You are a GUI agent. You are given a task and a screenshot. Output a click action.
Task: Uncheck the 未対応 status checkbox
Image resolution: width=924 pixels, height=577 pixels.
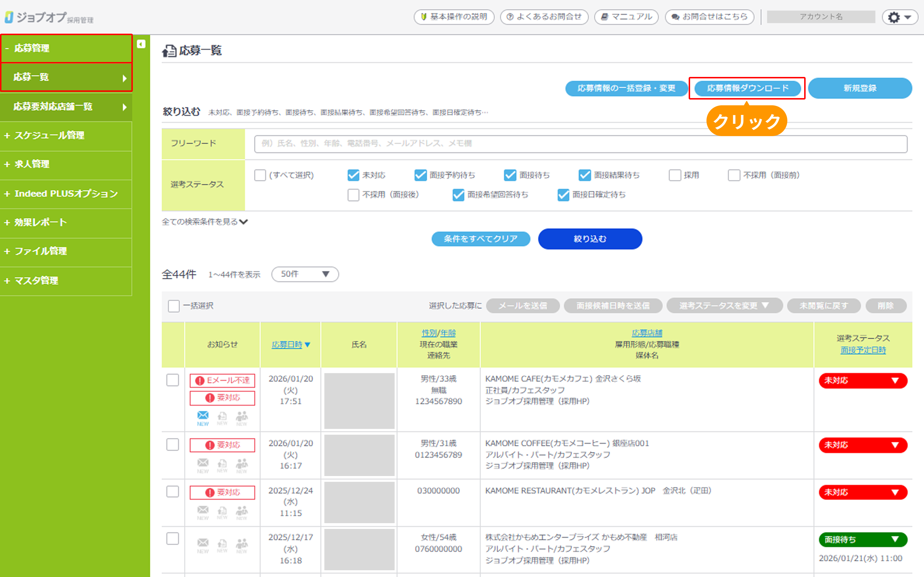click(353, 175)
